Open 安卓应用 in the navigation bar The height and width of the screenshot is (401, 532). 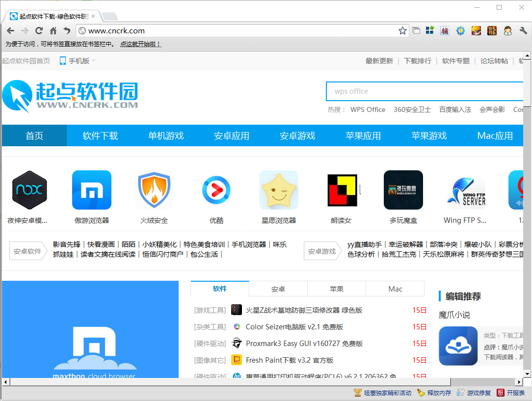(x=232, y=135)
